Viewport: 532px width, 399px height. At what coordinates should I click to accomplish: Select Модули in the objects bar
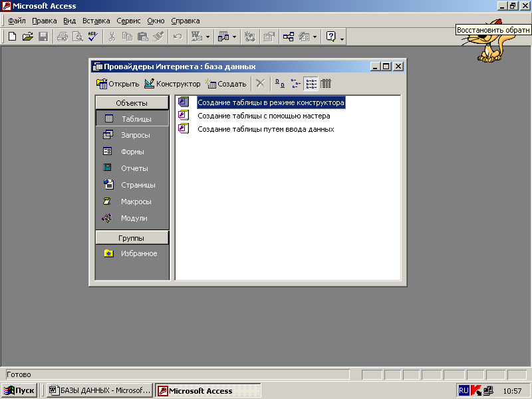(132, 218)
